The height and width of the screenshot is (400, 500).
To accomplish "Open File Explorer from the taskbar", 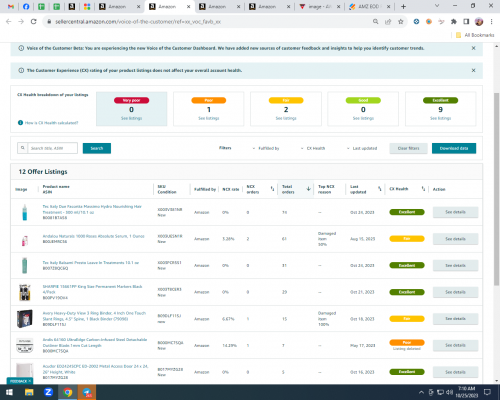I will [x=29, y=392].
